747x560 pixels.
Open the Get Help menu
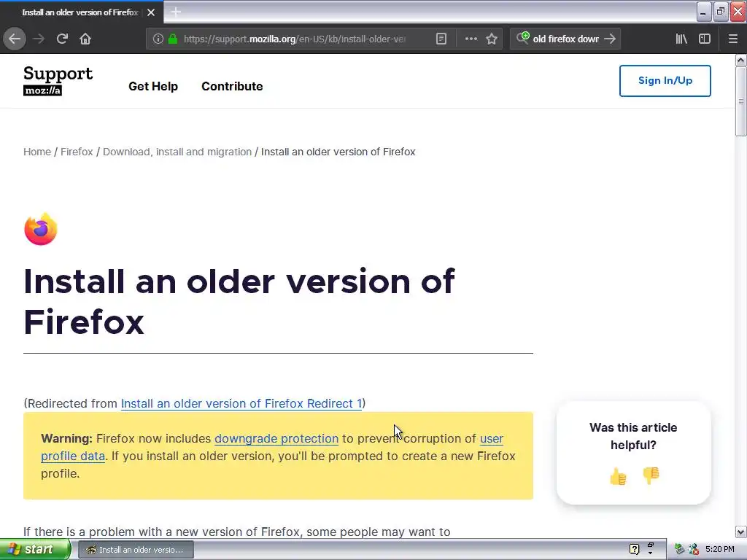[x=153, y=86]
